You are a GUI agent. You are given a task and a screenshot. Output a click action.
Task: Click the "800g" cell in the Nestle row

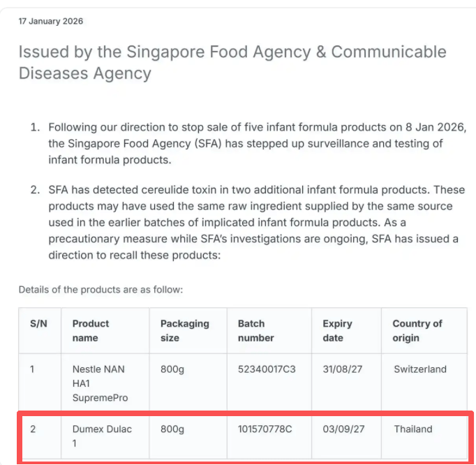pyautogui.click(x=174, y=369)
